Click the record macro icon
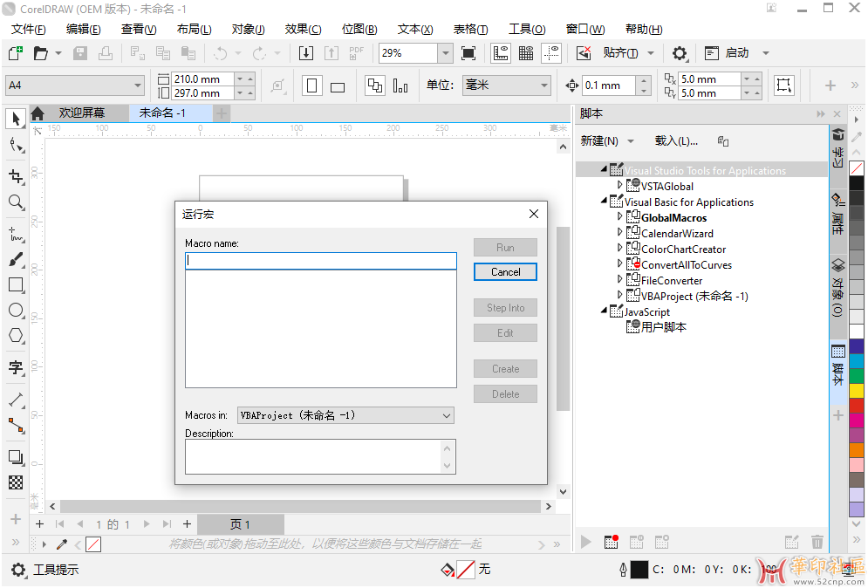Viewport: 868px width, 588px height. (612, 542)
